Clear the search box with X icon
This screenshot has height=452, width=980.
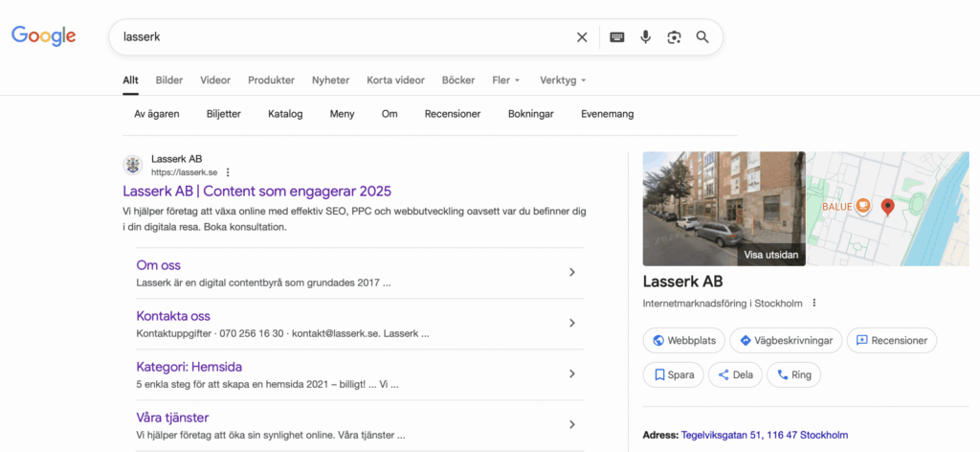[582, 37]
